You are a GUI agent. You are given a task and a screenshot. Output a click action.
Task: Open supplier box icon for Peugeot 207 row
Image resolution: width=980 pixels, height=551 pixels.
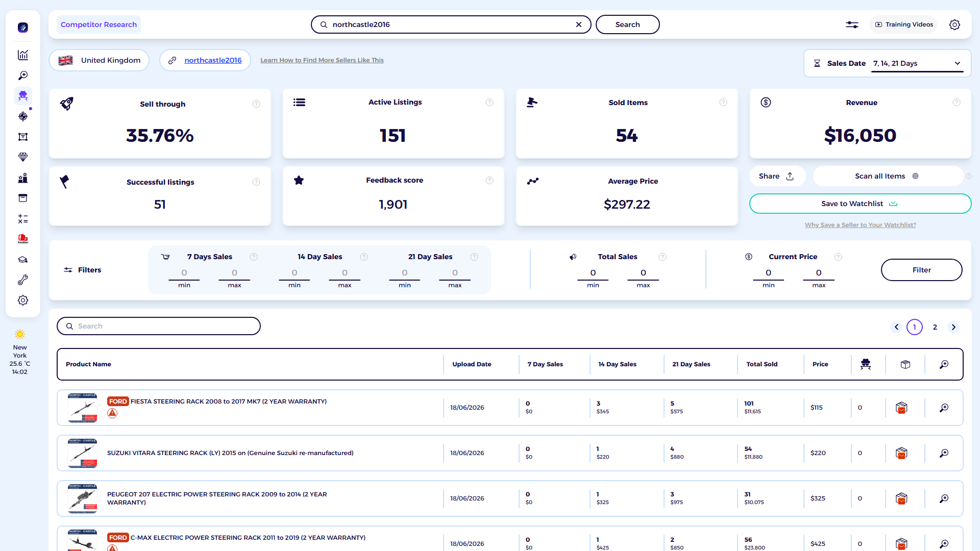pos(901,498)
